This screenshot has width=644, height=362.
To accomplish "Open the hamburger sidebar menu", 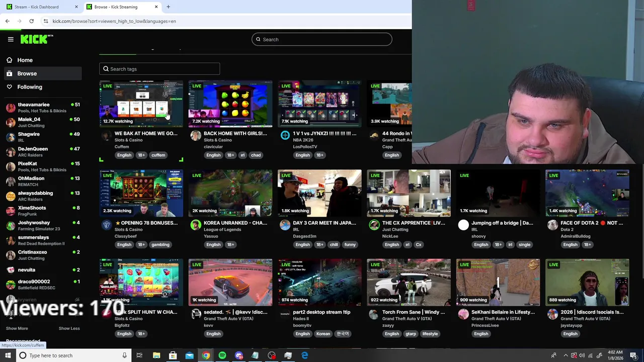I will pos(11,39).
